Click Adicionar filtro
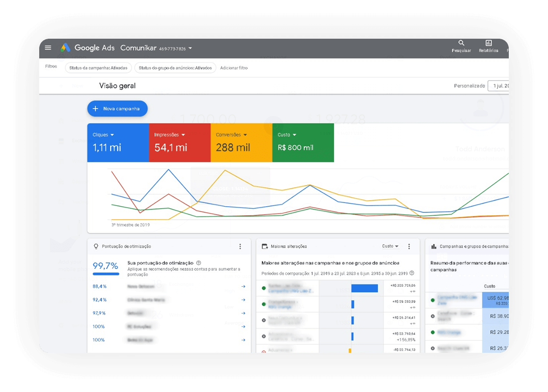Screen dimensions: 548x392 (x=234, y=68)
